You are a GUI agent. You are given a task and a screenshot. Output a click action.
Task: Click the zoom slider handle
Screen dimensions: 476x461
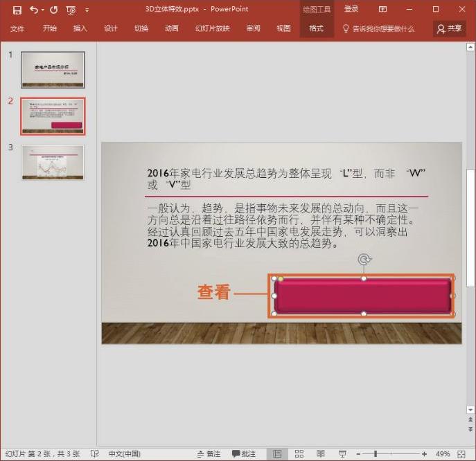(376, 454)
